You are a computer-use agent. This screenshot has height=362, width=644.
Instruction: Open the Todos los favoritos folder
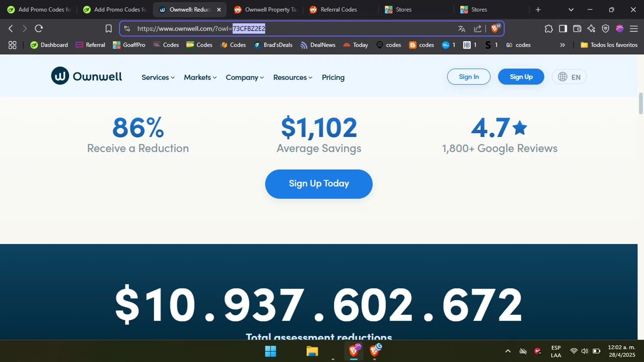pos(609,45)
